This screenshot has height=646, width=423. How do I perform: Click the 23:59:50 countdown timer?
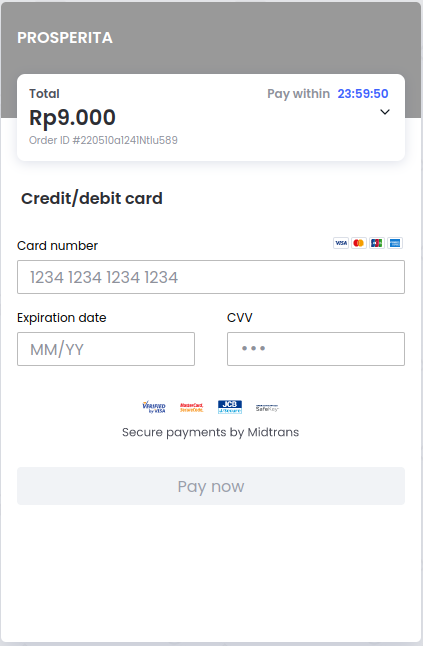point(363,94)
